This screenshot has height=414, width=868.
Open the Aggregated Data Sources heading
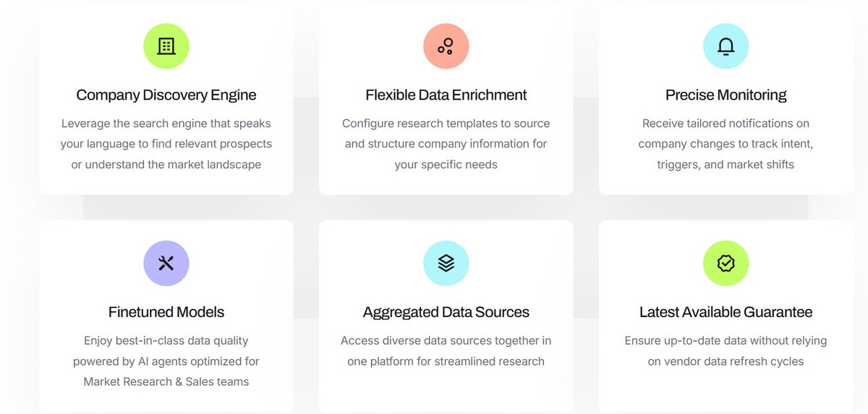click(x=446, y=312)
